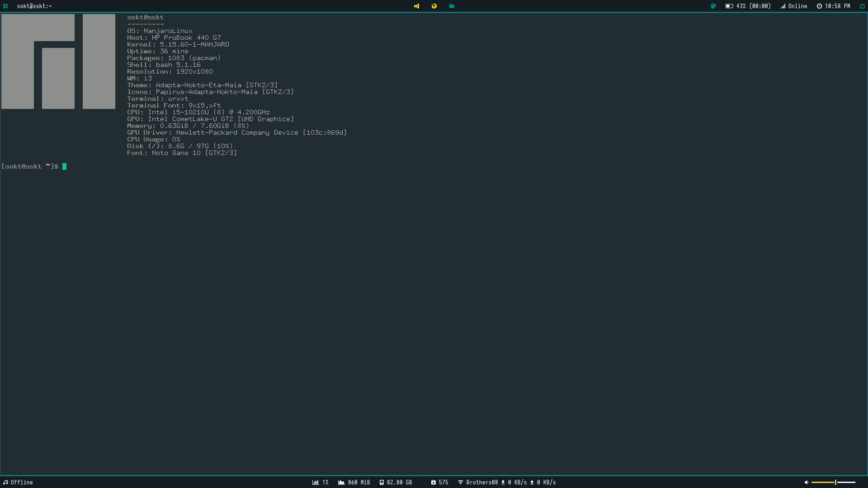This screenshot has width=868, height=488.
Task: Open the music player icon in the top bar
Action: coord(416,6)
